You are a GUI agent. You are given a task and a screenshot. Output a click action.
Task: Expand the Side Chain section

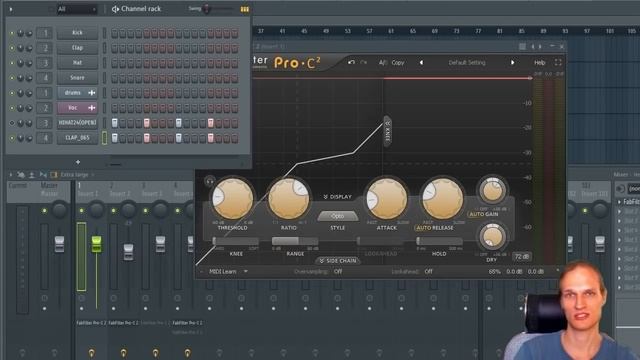338,260
